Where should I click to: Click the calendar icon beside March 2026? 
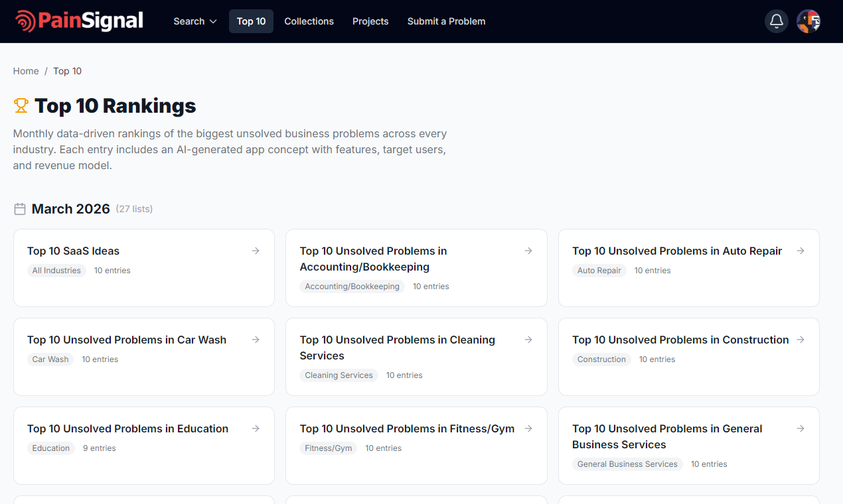[20, 209]
